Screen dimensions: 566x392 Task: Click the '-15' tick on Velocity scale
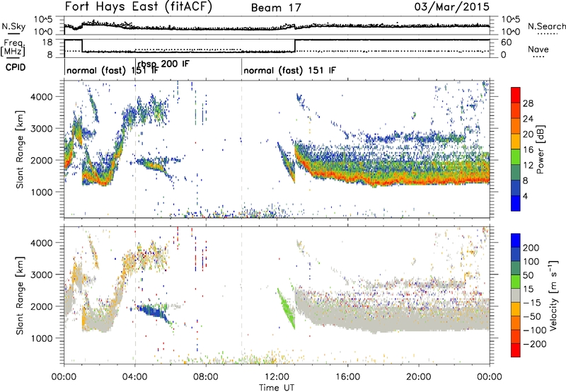click(x=532, y=302)
